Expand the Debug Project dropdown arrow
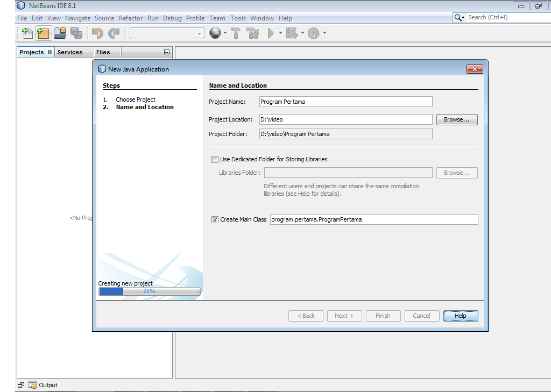This screenshot has height=392, width=551. pos(302,33)
